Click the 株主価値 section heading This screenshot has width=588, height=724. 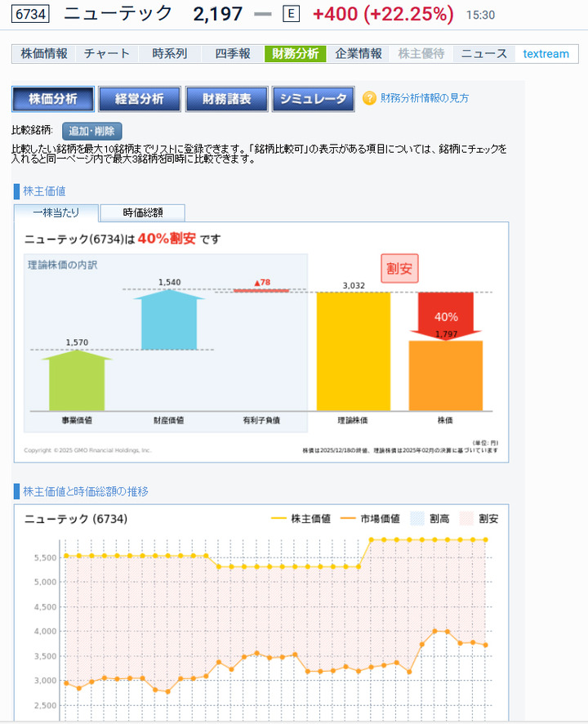click(x=44, y=190)
